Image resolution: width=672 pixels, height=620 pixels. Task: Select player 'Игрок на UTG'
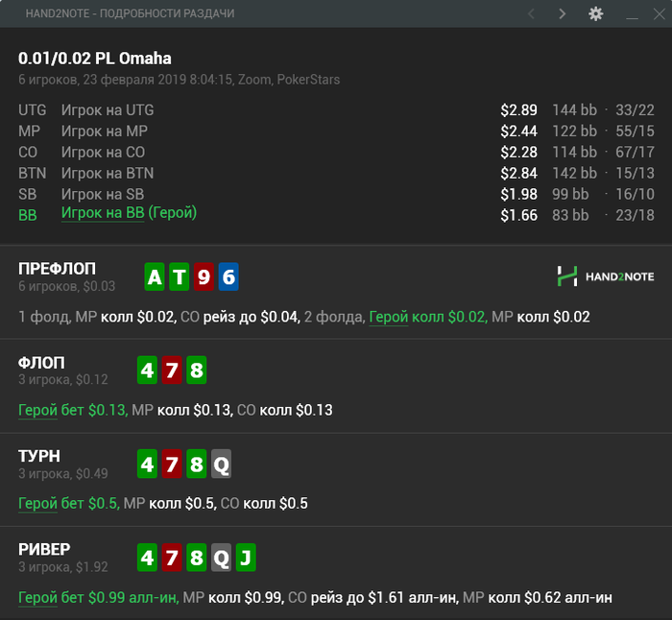click(x=108, y=110)
